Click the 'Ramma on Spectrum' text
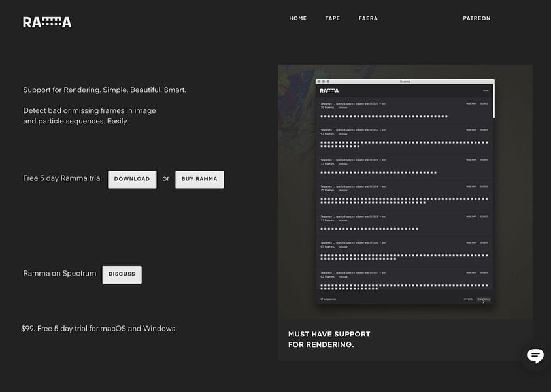 click(59, 274)
